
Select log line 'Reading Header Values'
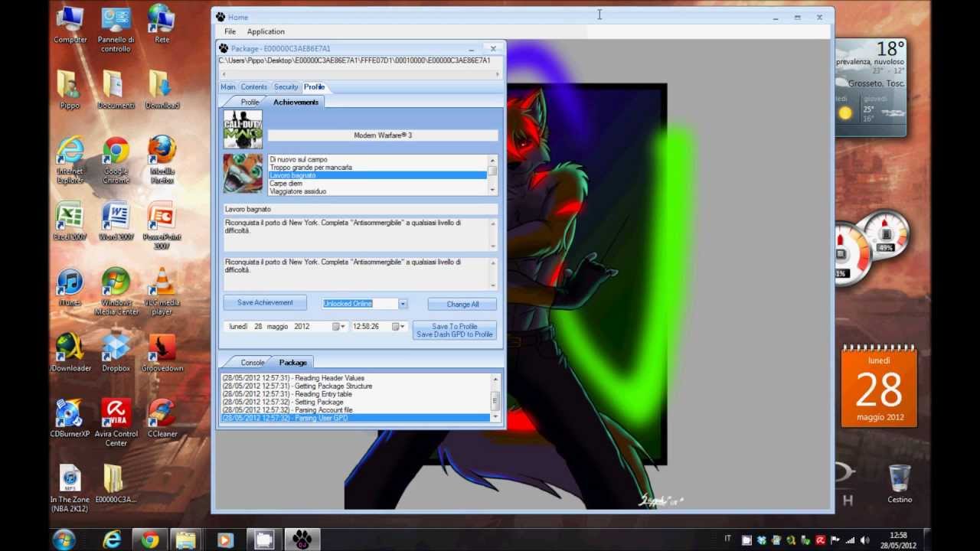tap(355, 378)
